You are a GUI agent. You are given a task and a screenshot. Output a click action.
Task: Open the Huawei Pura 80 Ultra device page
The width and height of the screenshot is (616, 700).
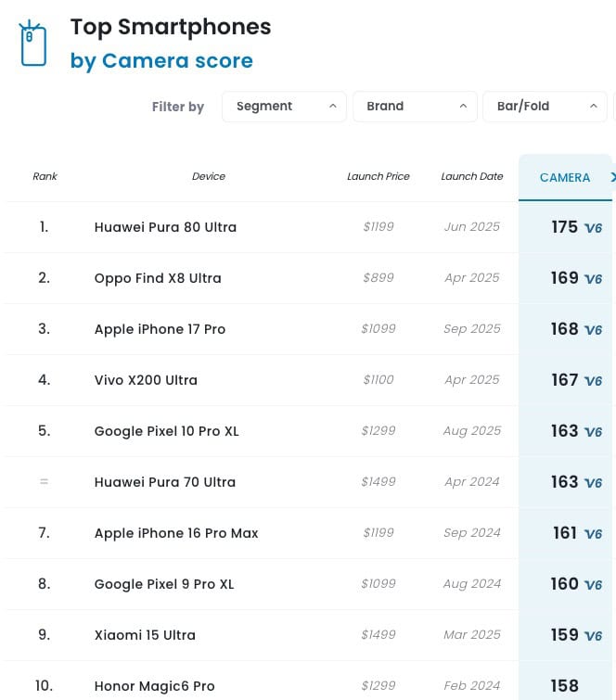coord(165,227)
